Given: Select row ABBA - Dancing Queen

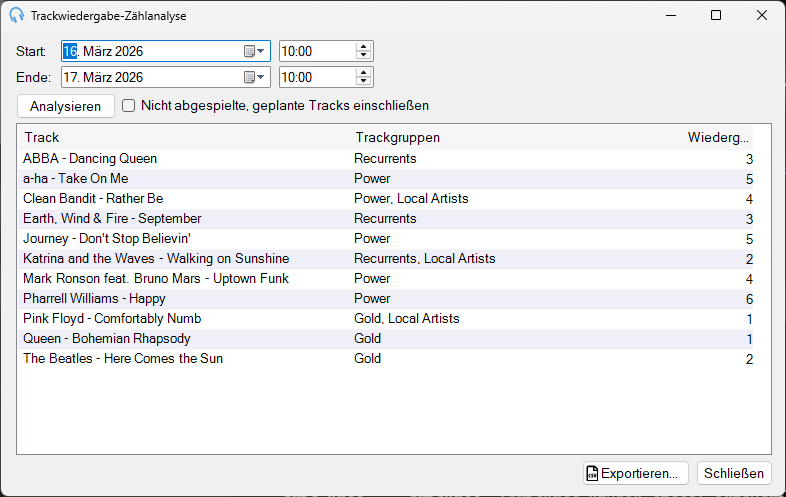Looking at the screenshot, I should tap(385, 159).
